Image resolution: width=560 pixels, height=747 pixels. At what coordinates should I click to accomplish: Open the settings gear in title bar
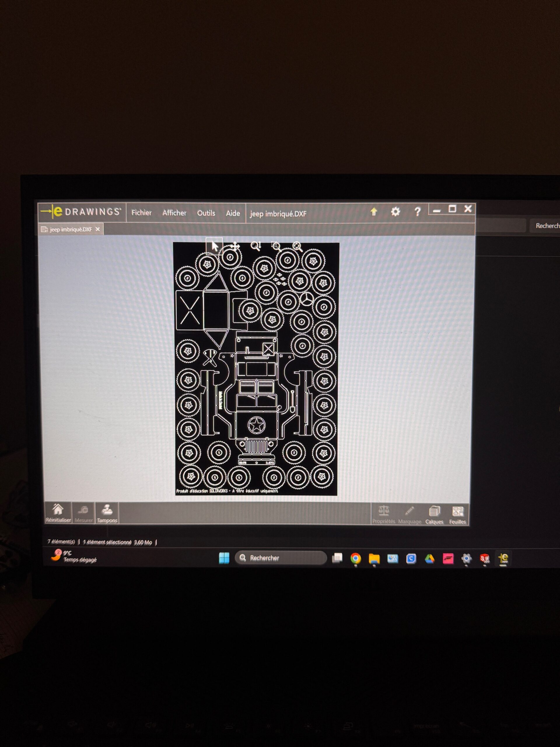(395, 212)
